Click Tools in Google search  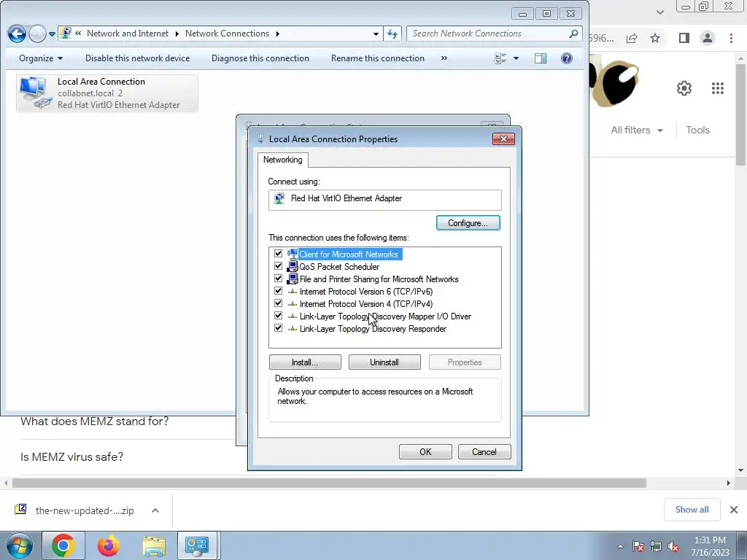point(697,130)
